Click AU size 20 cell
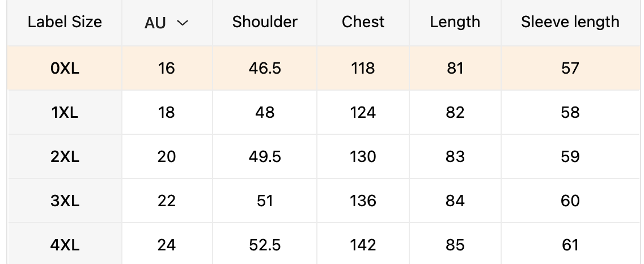Image resolution: width=644 pixels, height=264 pixels. pos(167,156)
